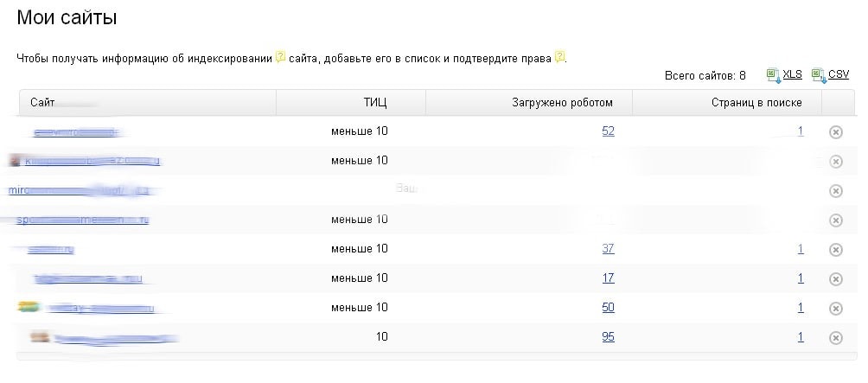
Task: Click the "Страниц в поиске" column header
Action: [756, 103]
